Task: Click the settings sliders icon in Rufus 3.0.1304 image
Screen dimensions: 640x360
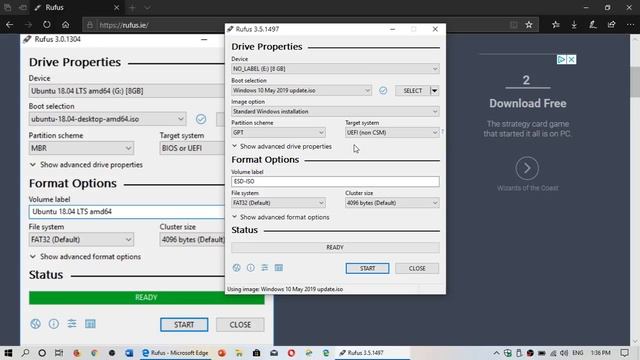Action: pyautogui.click(x=72, y=324)
